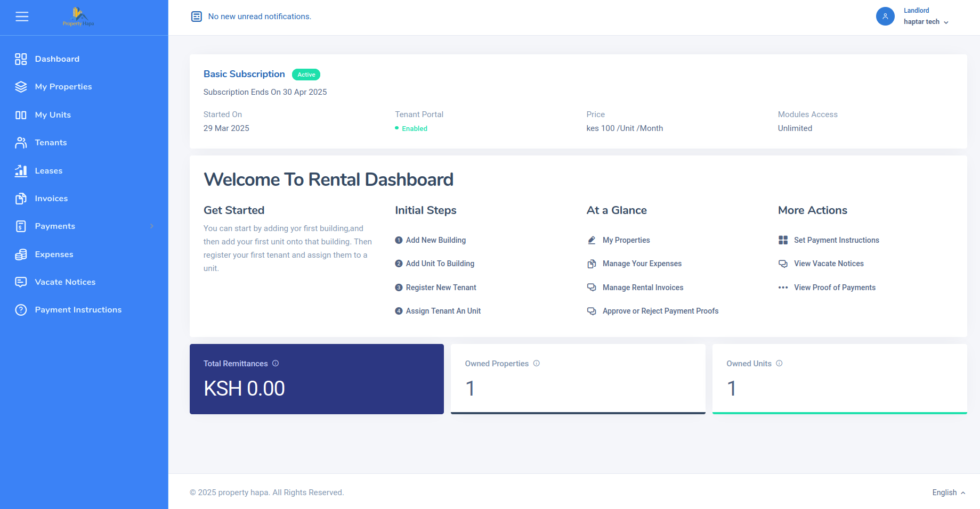The width and height of the screenshot is (980, 509).
Task: Click the Basic Subscription heading
Action: coord(244,74)
